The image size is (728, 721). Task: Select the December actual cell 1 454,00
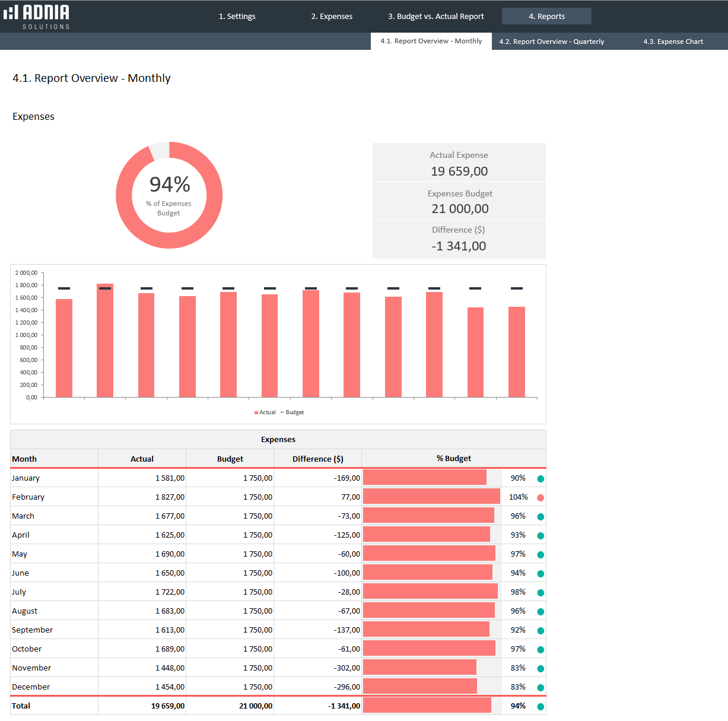(170, 687)
